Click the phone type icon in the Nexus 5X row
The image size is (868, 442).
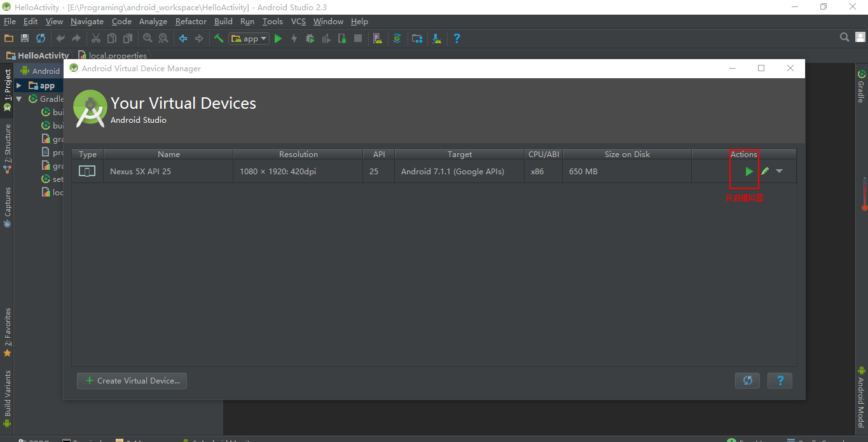87,171
